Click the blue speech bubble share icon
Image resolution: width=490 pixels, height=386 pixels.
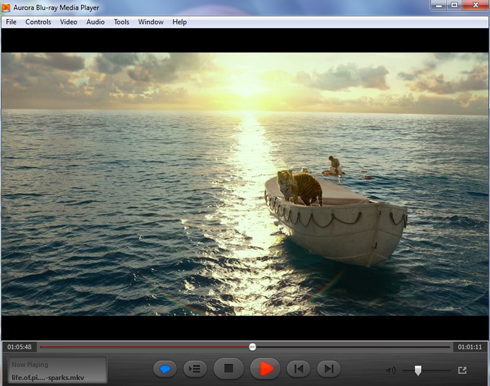(x=165, y=369)
